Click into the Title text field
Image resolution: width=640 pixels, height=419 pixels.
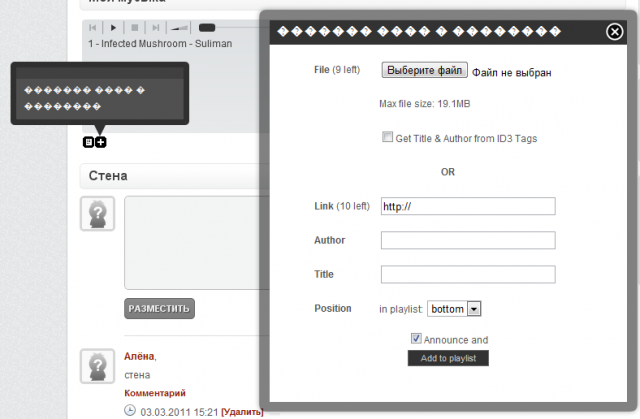pos(468,275)
